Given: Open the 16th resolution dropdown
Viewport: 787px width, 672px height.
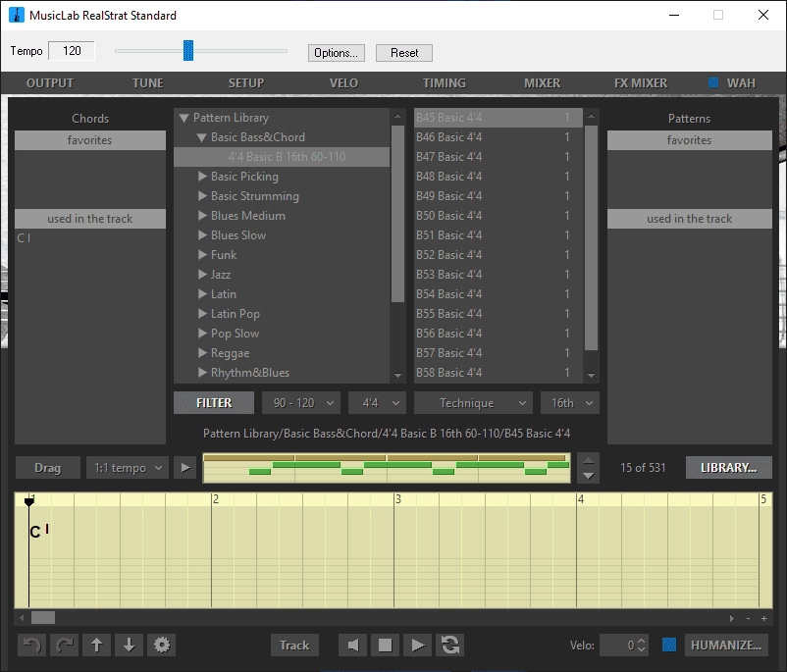Looking at the screenshot, I should pos(570,403).
